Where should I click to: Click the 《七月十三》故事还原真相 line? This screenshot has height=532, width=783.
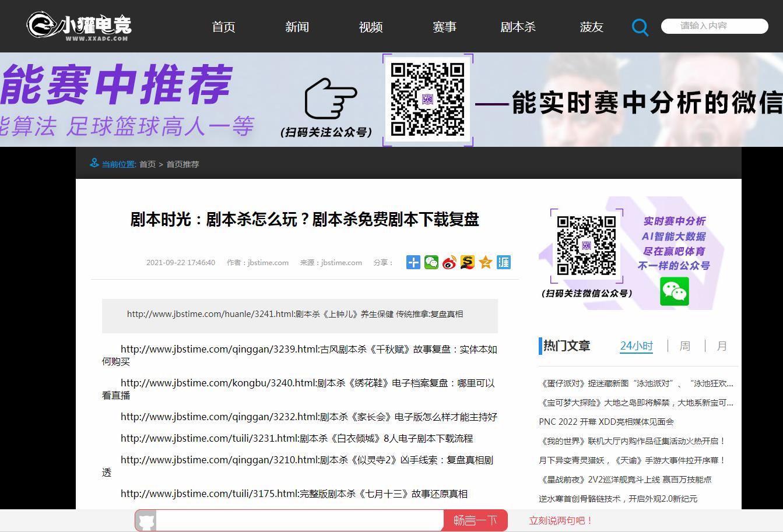pyautogui.click(x=294, y=494)
